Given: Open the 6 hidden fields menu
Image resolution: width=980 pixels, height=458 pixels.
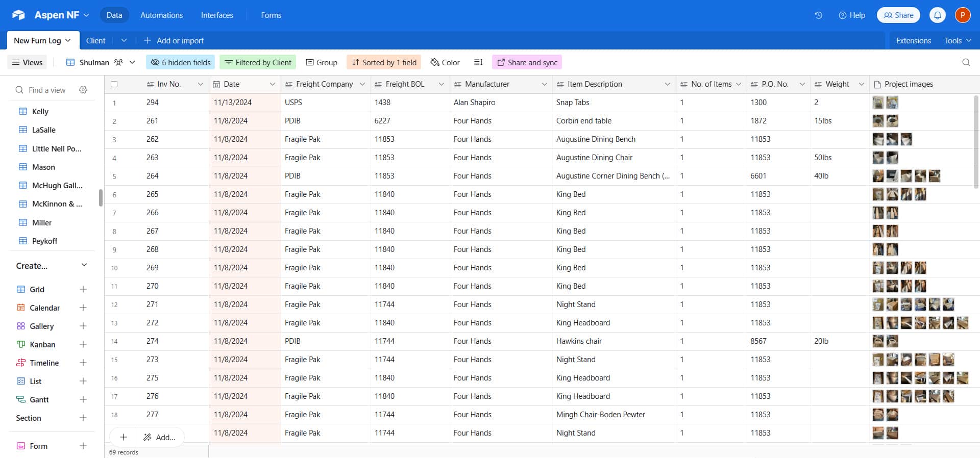Looking at the screenshot, I should click(180, 62).
